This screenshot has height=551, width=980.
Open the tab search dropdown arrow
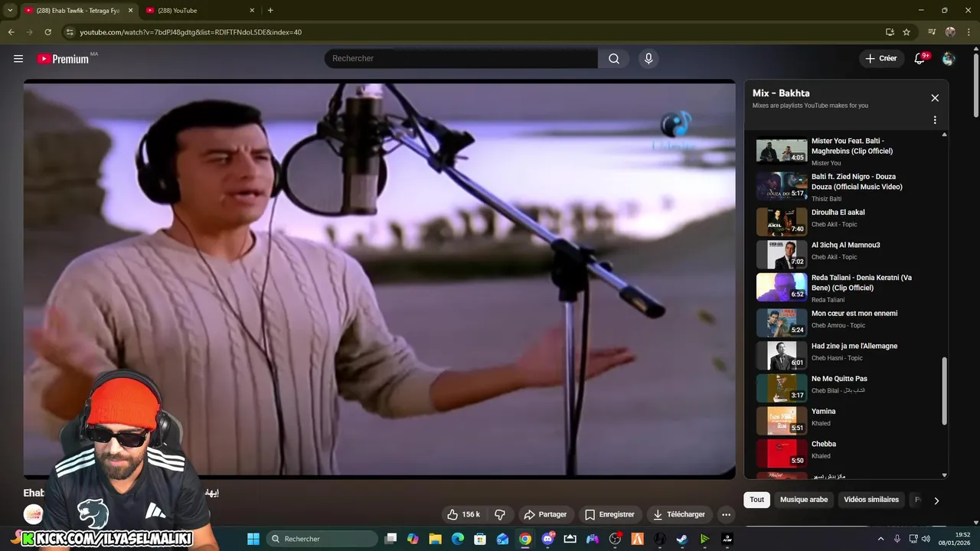(10, 11)
